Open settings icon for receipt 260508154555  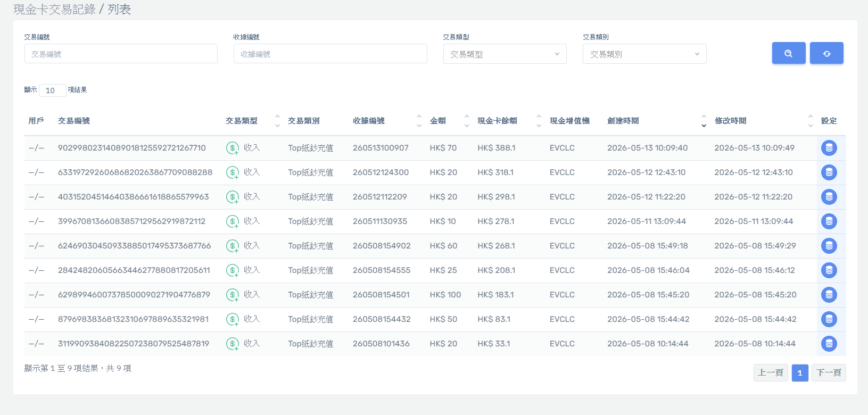click(829, 270)
